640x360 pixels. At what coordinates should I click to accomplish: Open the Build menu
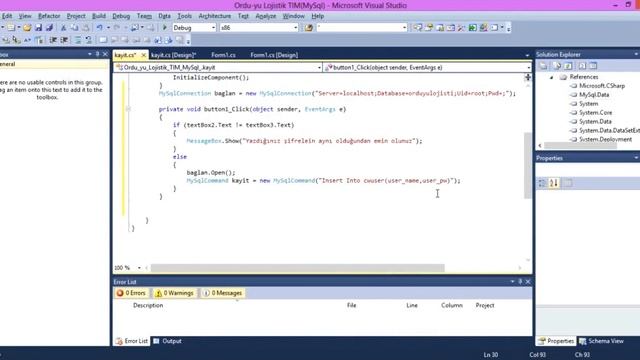(99, 16)
